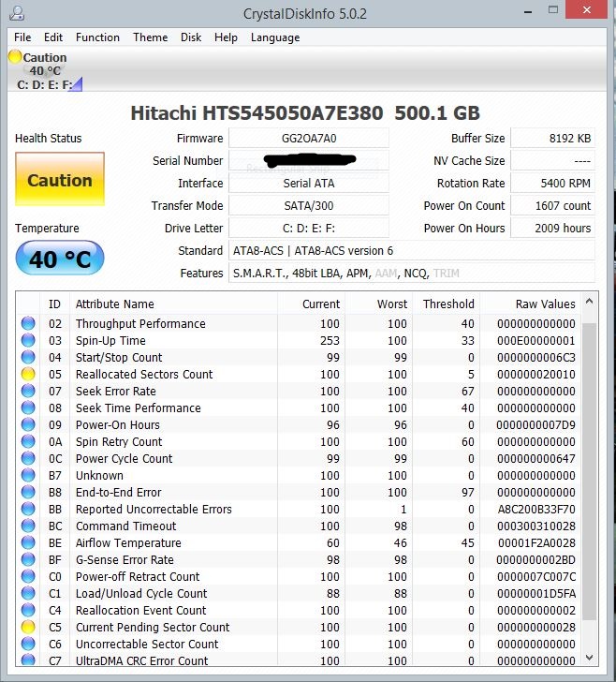This screenshot has height=682, width=616.
Task: Click the Interface field Serial ATA
Action: point(309,183)
